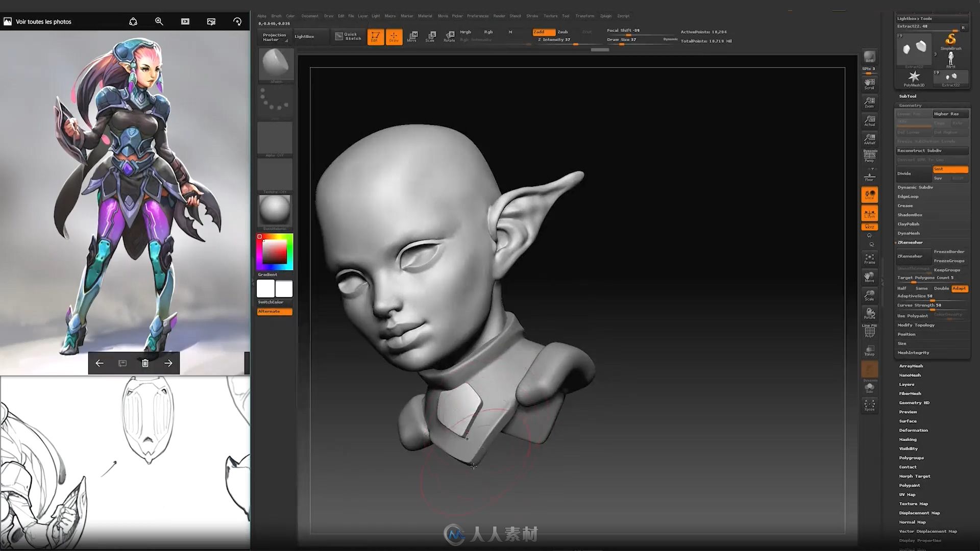Open the Document menu
This screenshot has height=551, width=980.
(310, 16)
